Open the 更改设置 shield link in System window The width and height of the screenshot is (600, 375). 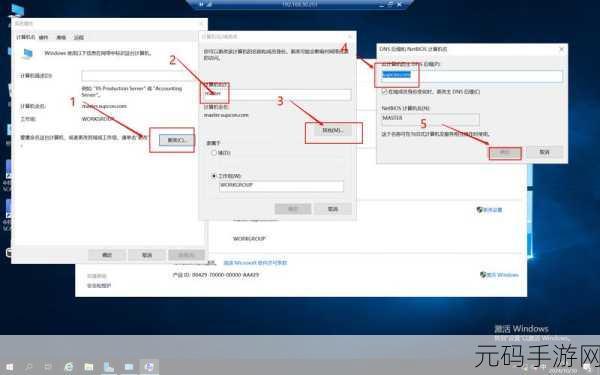(x=489, y=210)
